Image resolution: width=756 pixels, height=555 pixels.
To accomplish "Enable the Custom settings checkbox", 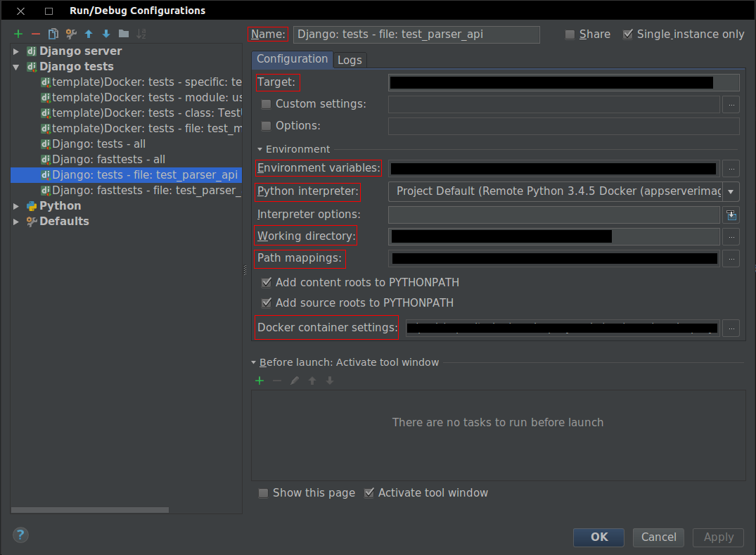I will tap(266, 104).
